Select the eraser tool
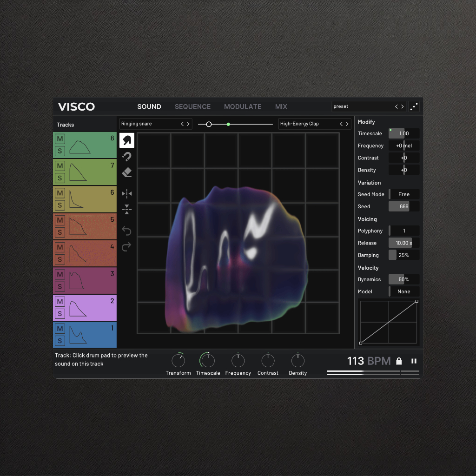This screenshot has height=476, width=476. (x=126, y=172)
